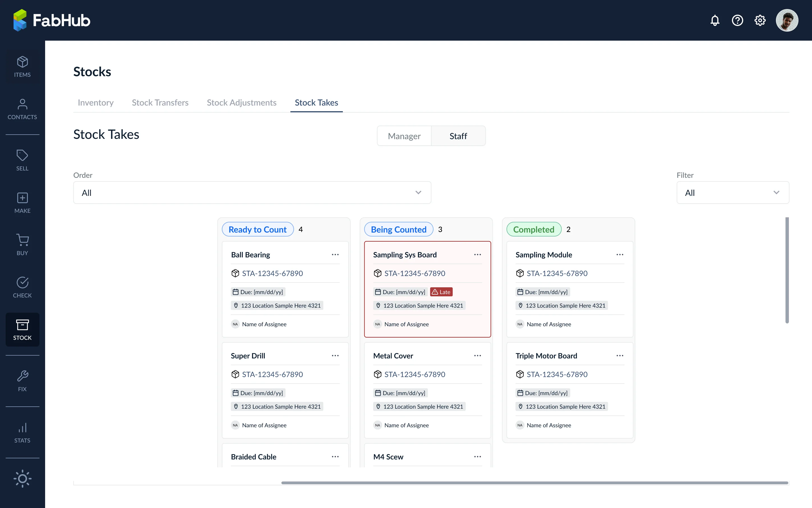The height and width of the screenshot is (508, 812).
Task: Switch to the Inventory tab
Action: 96,102
